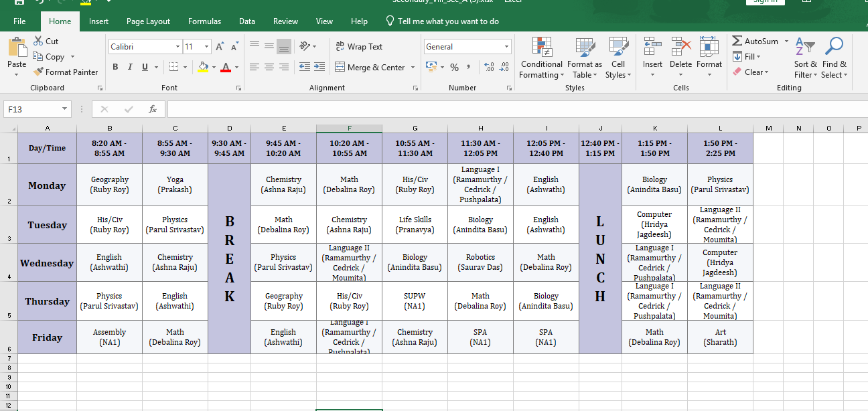The image size is (868, 411).
Task: Copy the selection with Copy icon
Action: [x=38, y=57]
